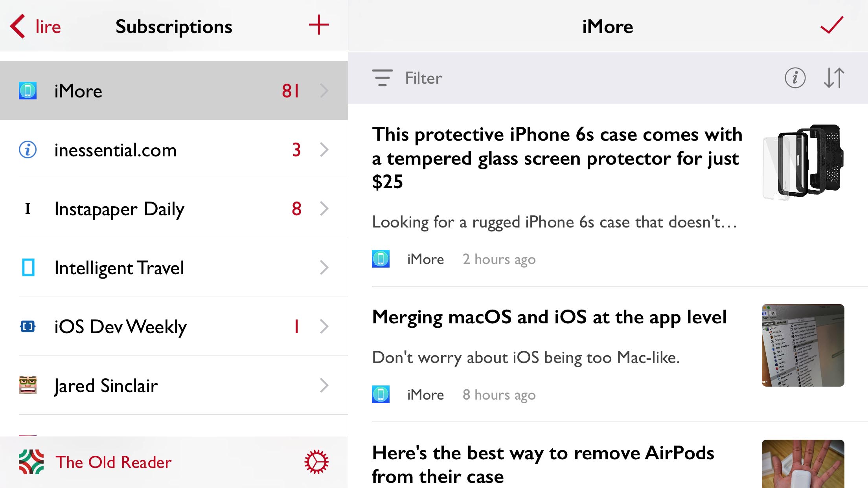The height and width of the screenshot is (488, 868).
Task: Select The Old Reader account label
Action: [x=114, y=462]
